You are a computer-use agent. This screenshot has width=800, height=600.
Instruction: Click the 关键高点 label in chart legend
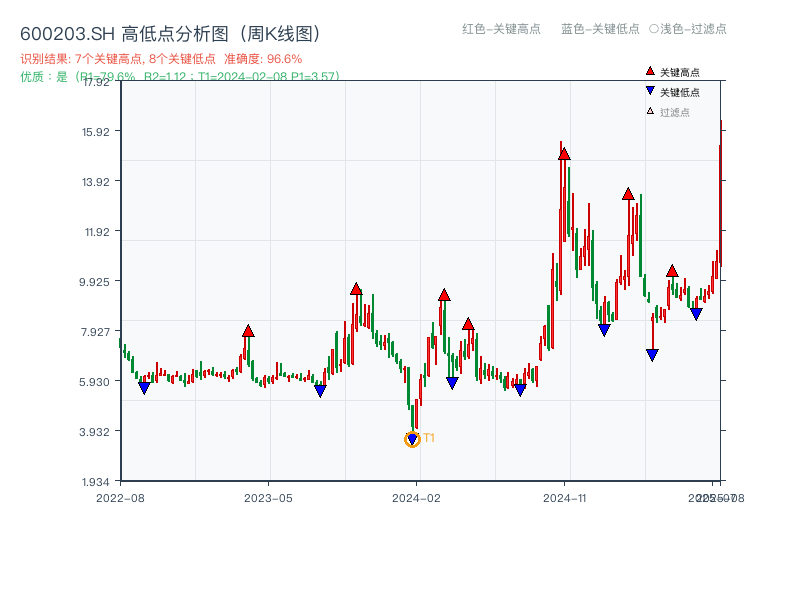coord(680,72)
